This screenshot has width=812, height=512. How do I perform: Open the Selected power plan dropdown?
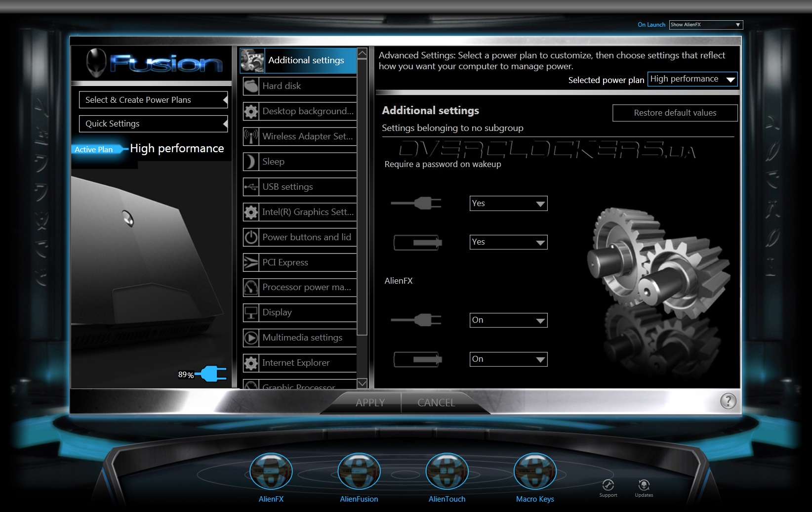click(692, 79)
